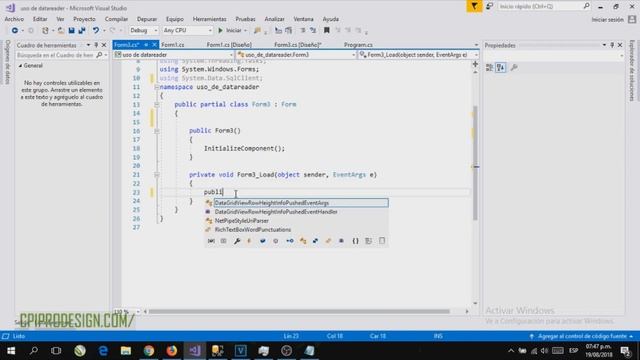Click the feedback icon beside the flag
The width and height of the screenshot is (640, 360).
(489, 6)
